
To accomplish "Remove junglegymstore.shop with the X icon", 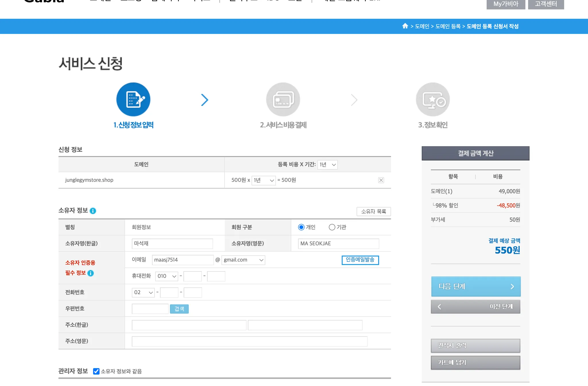I will pos(381,180).
